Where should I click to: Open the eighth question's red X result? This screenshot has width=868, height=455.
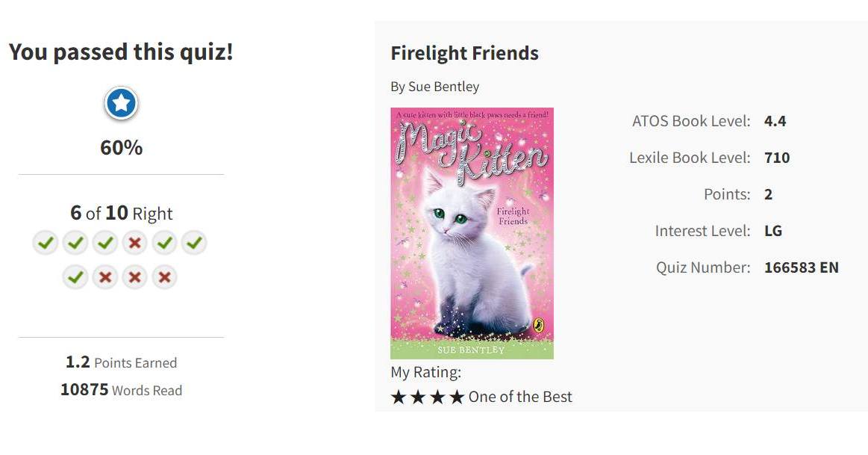105,276
